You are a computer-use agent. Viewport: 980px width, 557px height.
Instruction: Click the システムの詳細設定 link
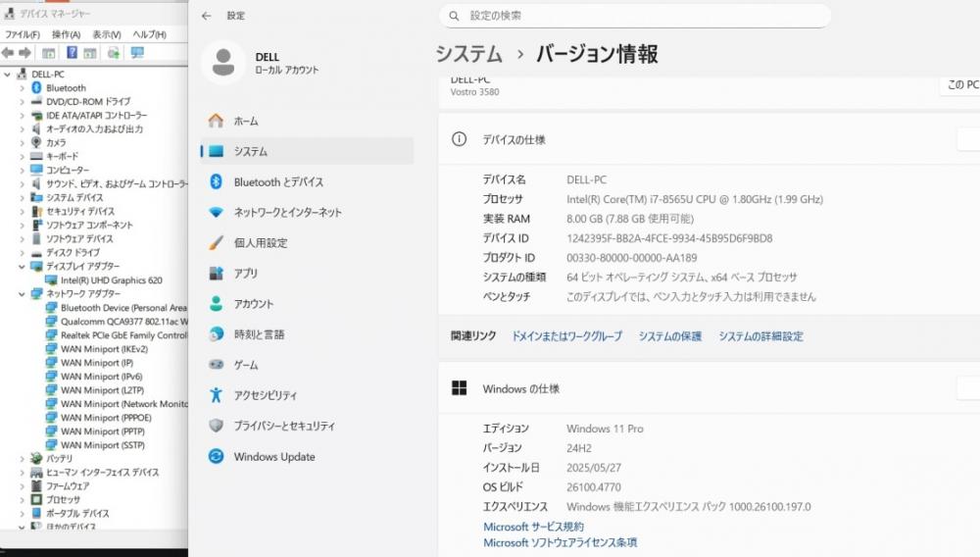click(x=760, y=336)
